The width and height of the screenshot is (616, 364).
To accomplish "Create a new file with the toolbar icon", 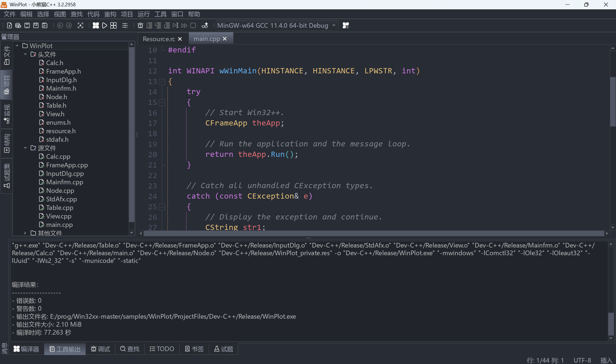I will [x=9, y=25].
